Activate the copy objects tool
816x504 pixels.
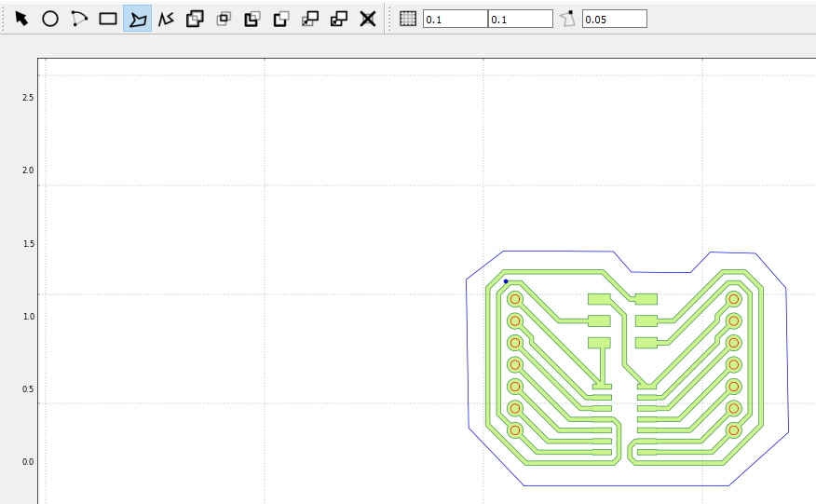coord(339,19)
